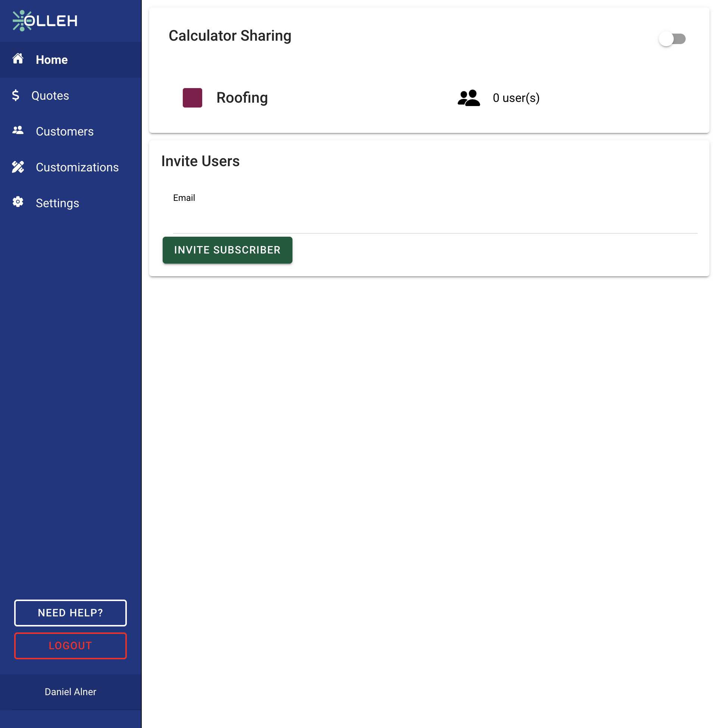Screen dimensions: 717x728
Task: Open the Customers page
Action: click(65, 131)
